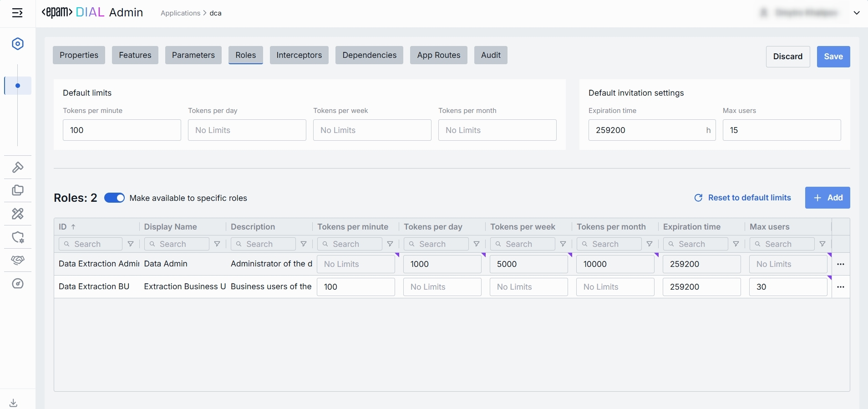Switch to the Interceptors tab
This screenshot has width=868, height=409.
tap(299, 55)
